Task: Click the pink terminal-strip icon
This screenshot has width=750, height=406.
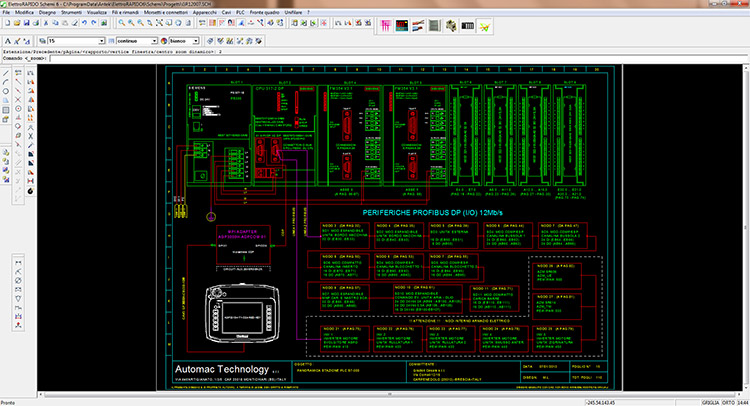Action: pos(386,26)
